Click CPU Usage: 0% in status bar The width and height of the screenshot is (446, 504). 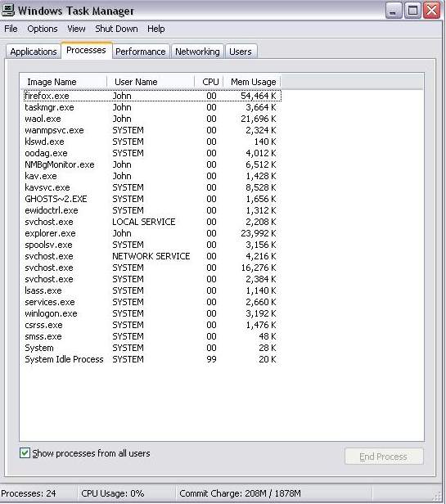113,493
